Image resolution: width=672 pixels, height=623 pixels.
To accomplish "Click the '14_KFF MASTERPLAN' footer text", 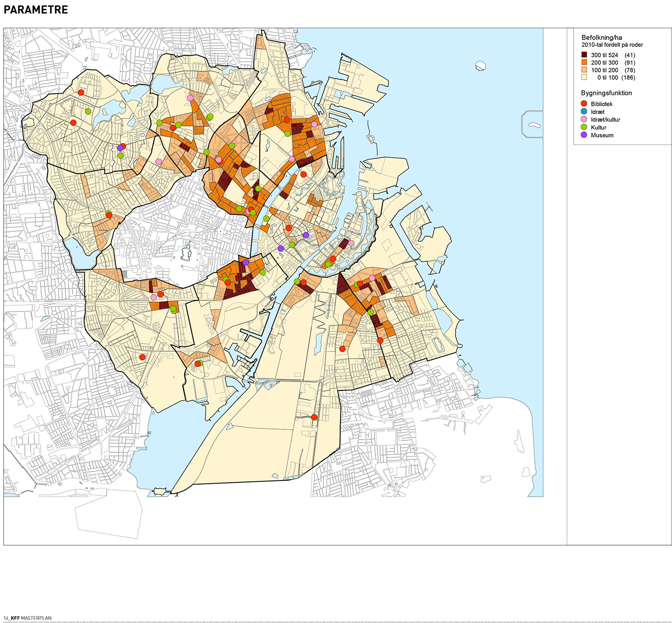I will pyautogui.click(x=27, y=618).
